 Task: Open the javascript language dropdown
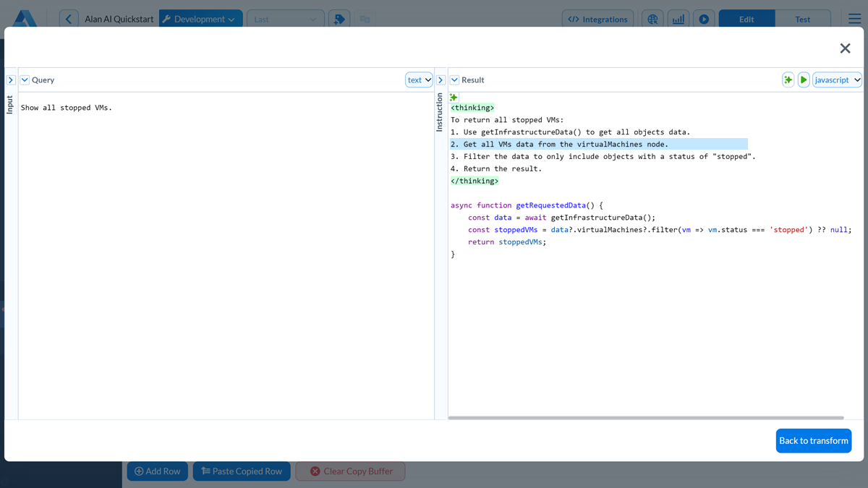tap(837, 80)
